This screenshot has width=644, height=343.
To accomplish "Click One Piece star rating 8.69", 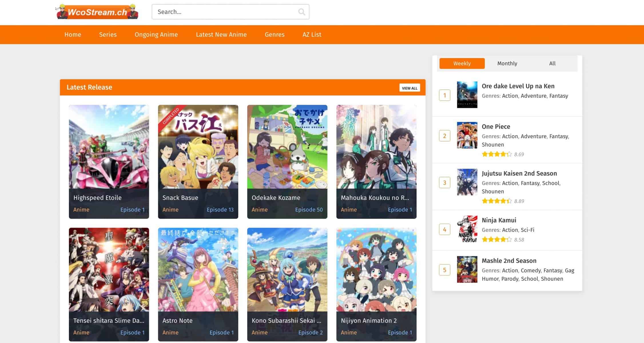I will 503,154.
